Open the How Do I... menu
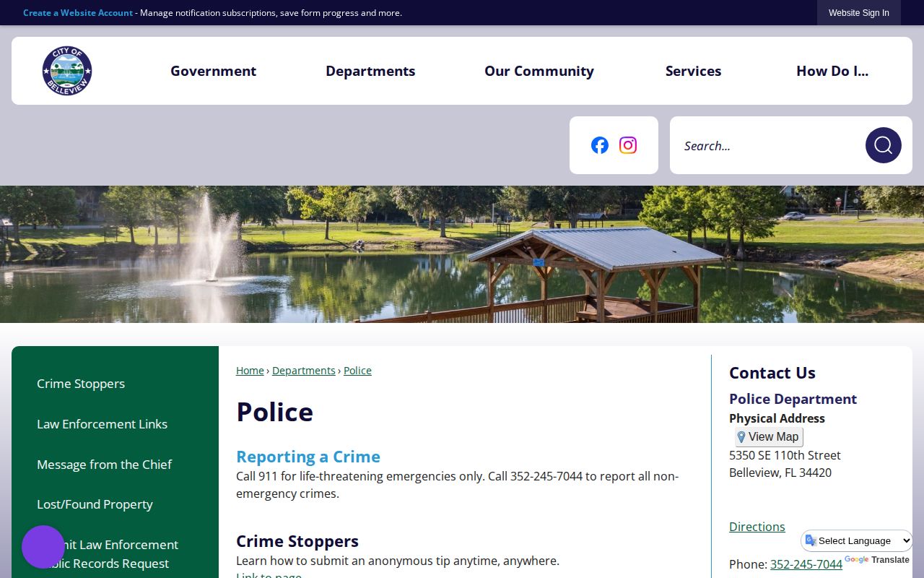 point(832,71)
